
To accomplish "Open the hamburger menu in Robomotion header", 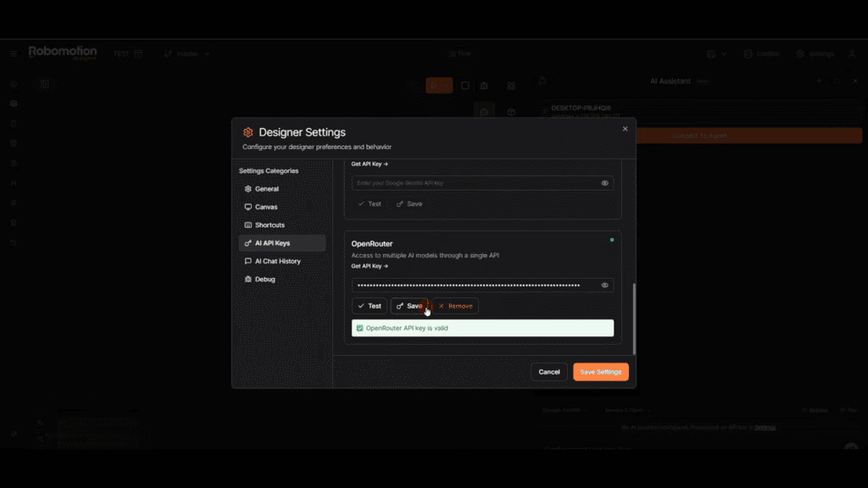I will click(14, 53).
